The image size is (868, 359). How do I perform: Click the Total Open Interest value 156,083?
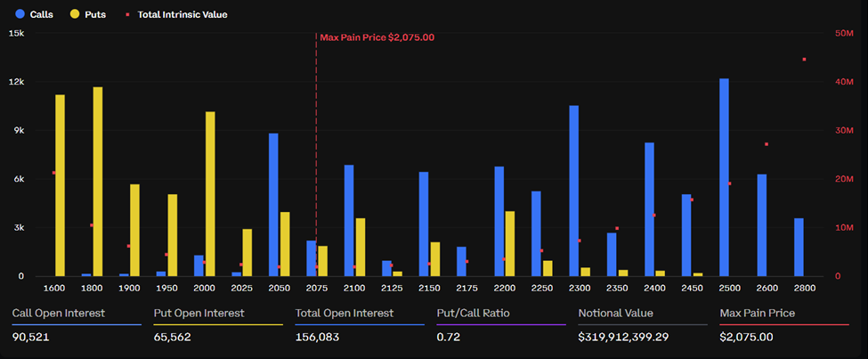pos(319,338)
